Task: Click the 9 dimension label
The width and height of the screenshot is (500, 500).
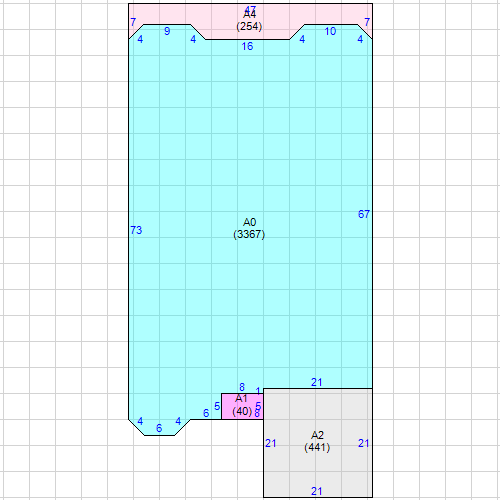Action: [x=167, y=31]
